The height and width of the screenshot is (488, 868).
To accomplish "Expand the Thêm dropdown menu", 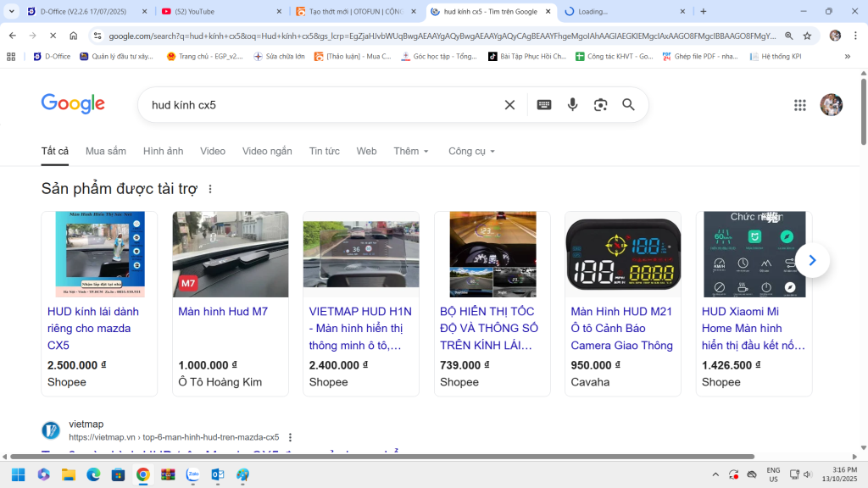I will 411,151.
